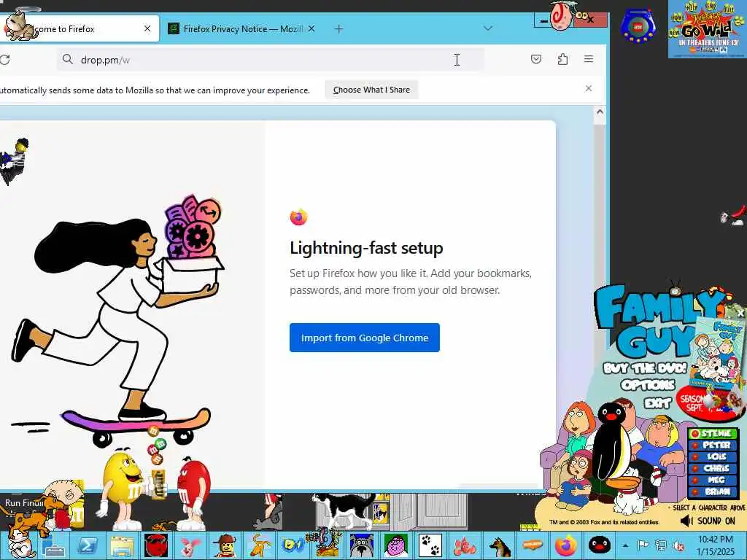The height and width of the screenshot is (560, 747).
Task: Close the Welcome to Firefox tab
Action: (147, 28)
